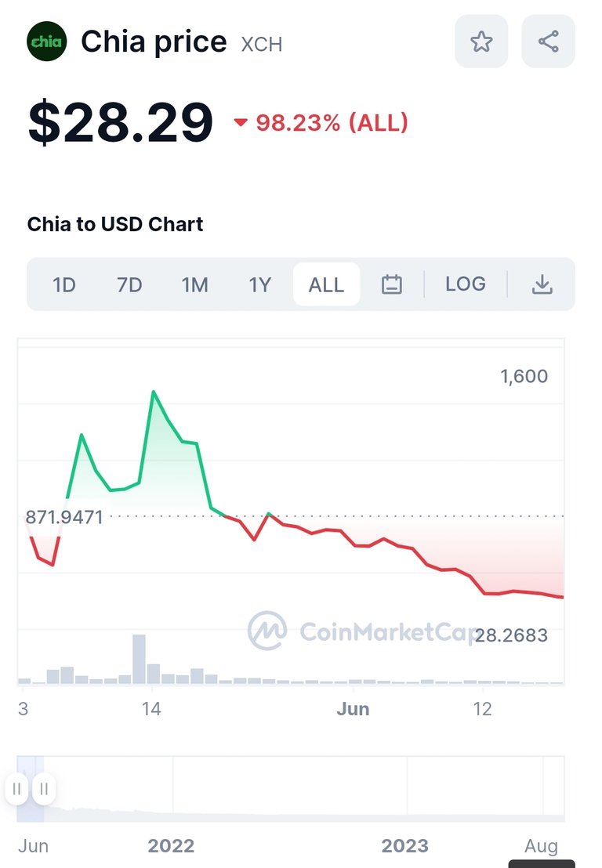
Task: Tap the share icon button
Action: point(548,42)
